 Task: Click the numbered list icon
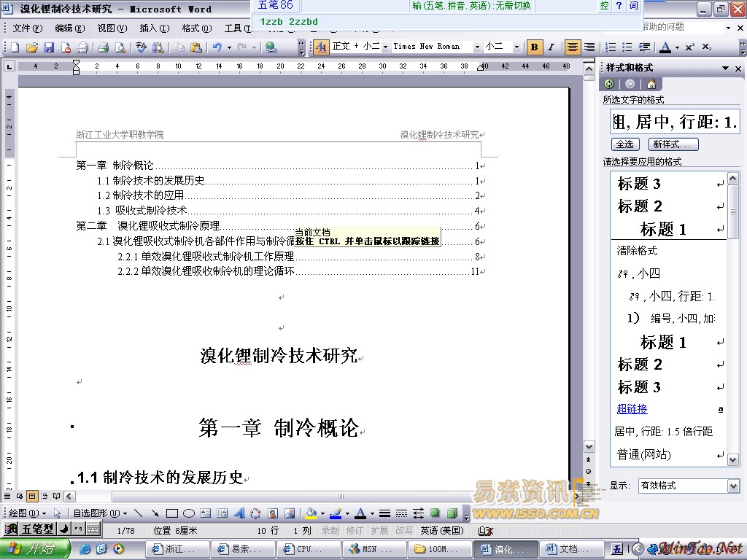pyautogui.click(x=611, y=47)
